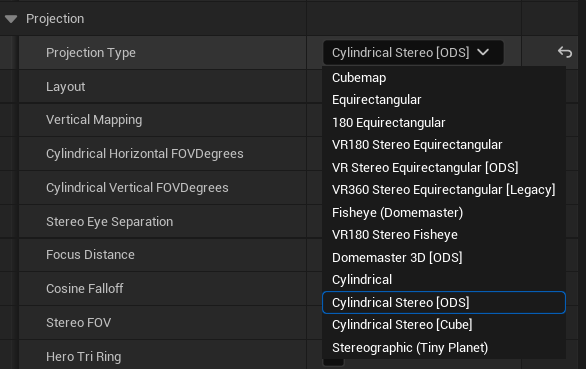
Task: Select highlighted Cylindrical Stereo [ODS] item
Action: click(x=444, y=302)
